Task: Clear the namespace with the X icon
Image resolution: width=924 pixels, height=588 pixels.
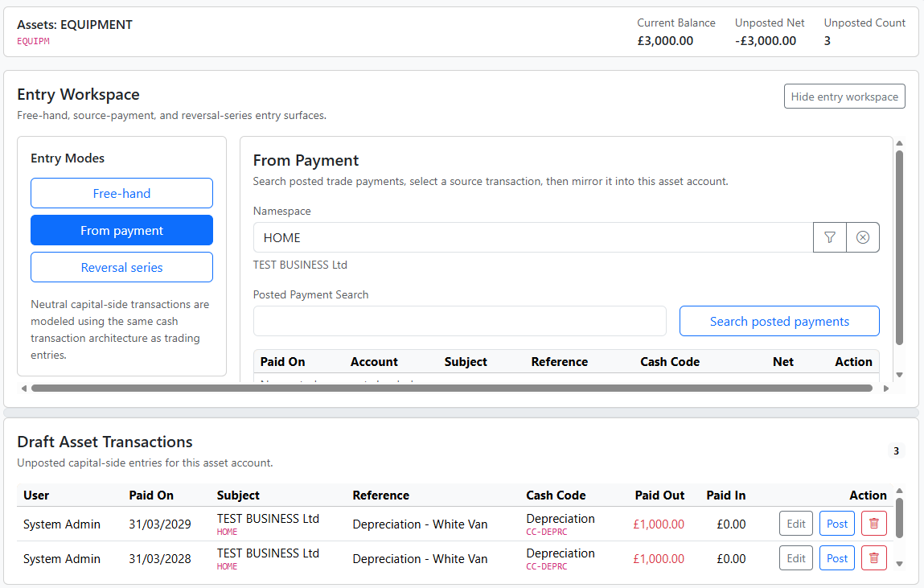Action: pyautogui.click(x=863, y=237)
